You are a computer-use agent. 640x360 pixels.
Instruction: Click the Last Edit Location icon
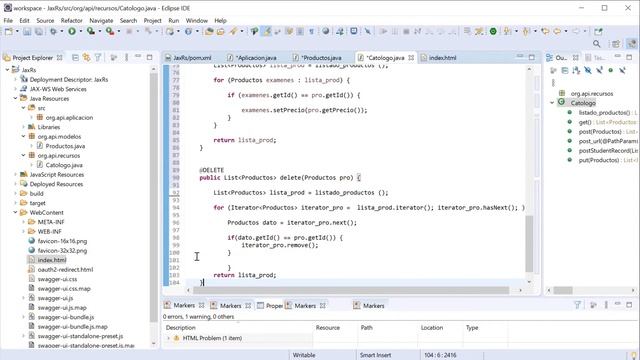(x=545, y=31)
